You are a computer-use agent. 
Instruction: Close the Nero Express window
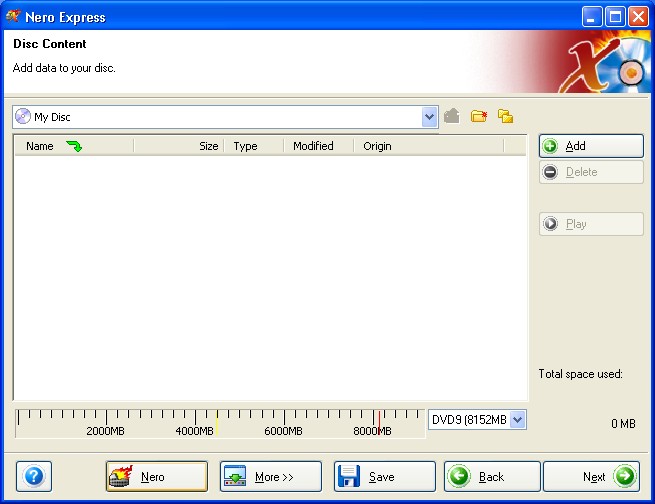coord(639,17)
